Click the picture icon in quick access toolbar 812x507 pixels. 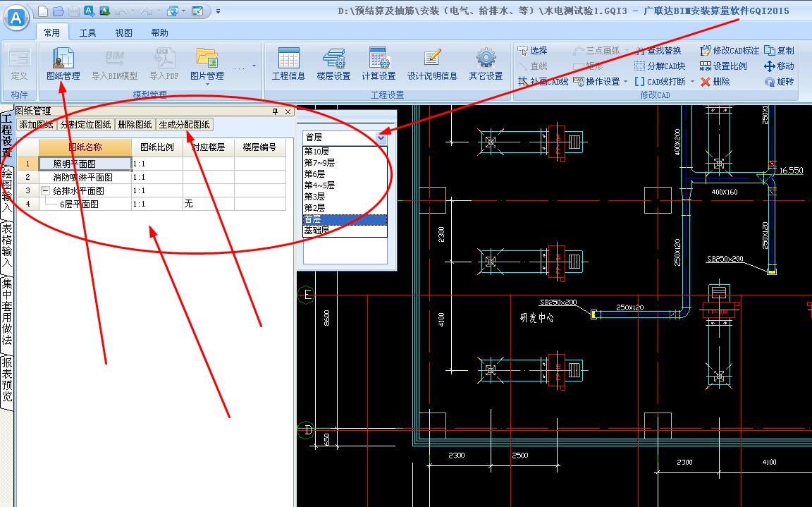tap(104, 11)
